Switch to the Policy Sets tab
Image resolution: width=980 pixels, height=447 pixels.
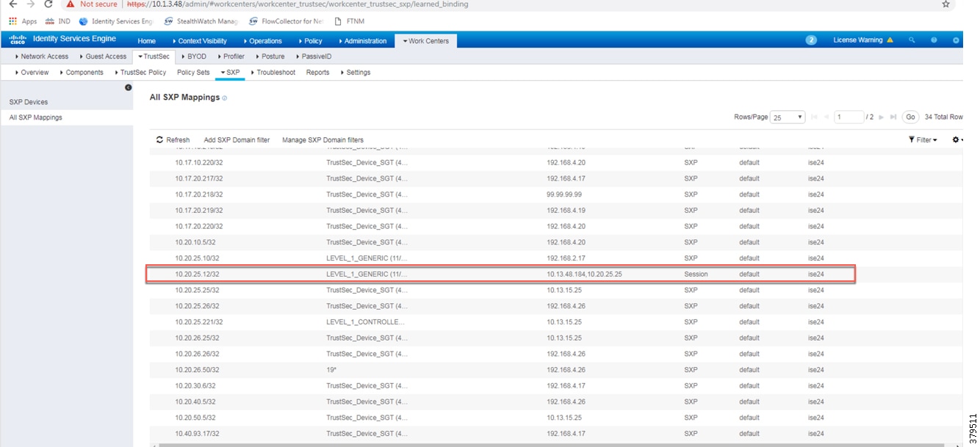(x=193, y=73)
